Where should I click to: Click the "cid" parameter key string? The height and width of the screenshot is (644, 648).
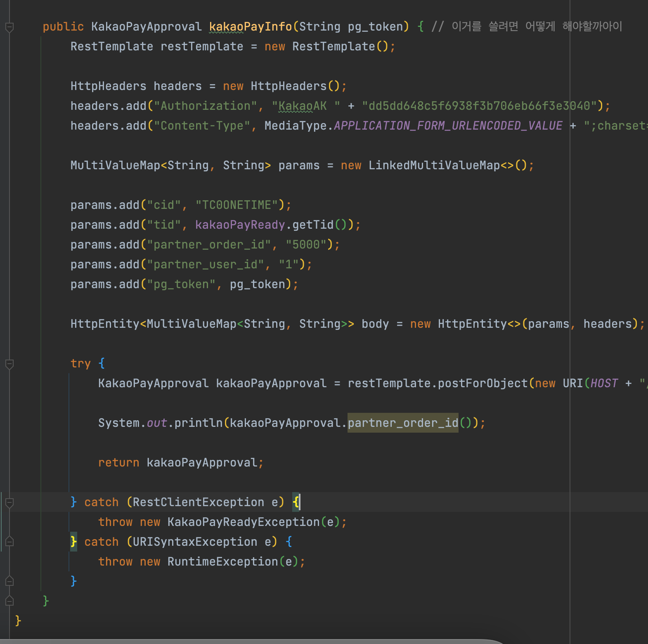point(164,205)
